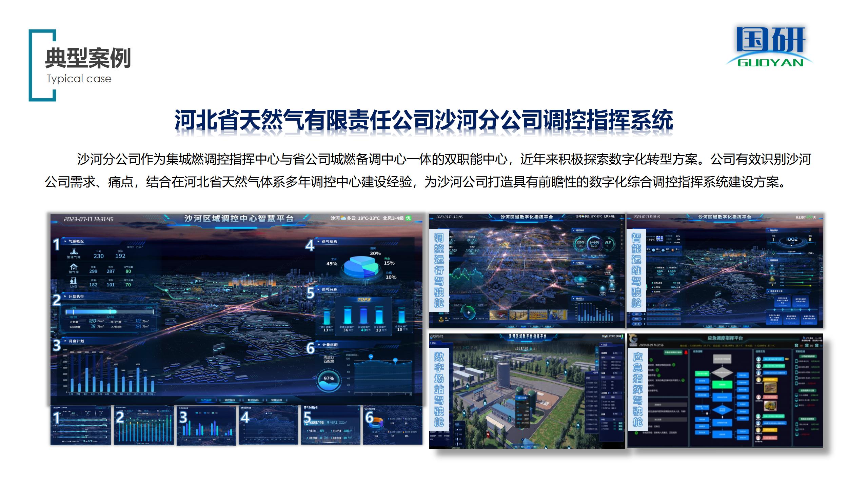
Task: Click the first site photo in 调控 dashboard
Action: coord(498,316)
